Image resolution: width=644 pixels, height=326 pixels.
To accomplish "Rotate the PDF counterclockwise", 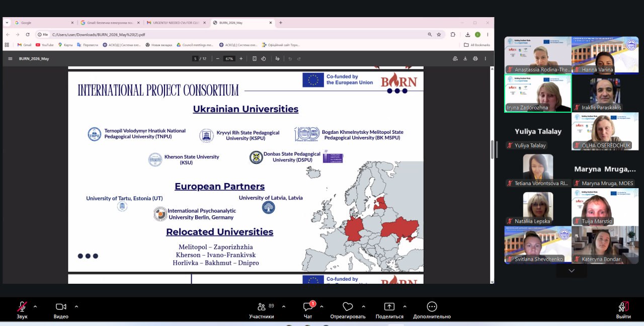I will (x=263, y=58).
